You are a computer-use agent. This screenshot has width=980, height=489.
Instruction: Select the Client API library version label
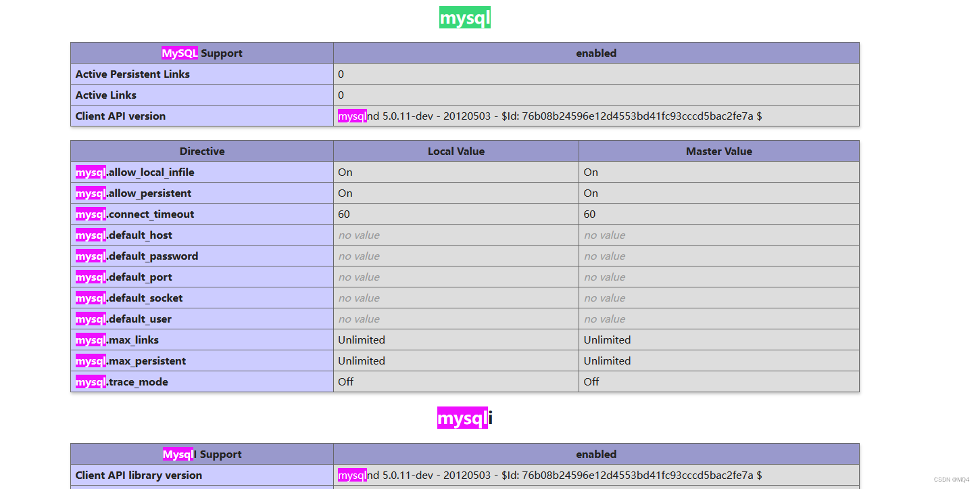pyautogui.click(x=138, y=475)
